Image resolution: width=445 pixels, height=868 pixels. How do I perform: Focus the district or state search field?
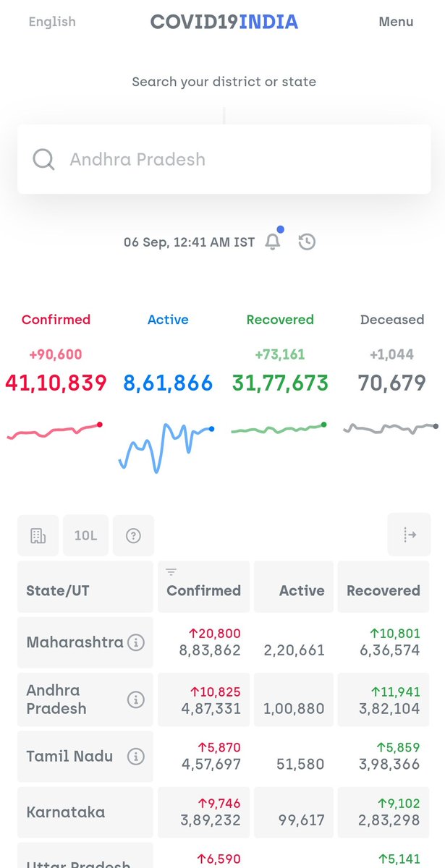point(224,159)
